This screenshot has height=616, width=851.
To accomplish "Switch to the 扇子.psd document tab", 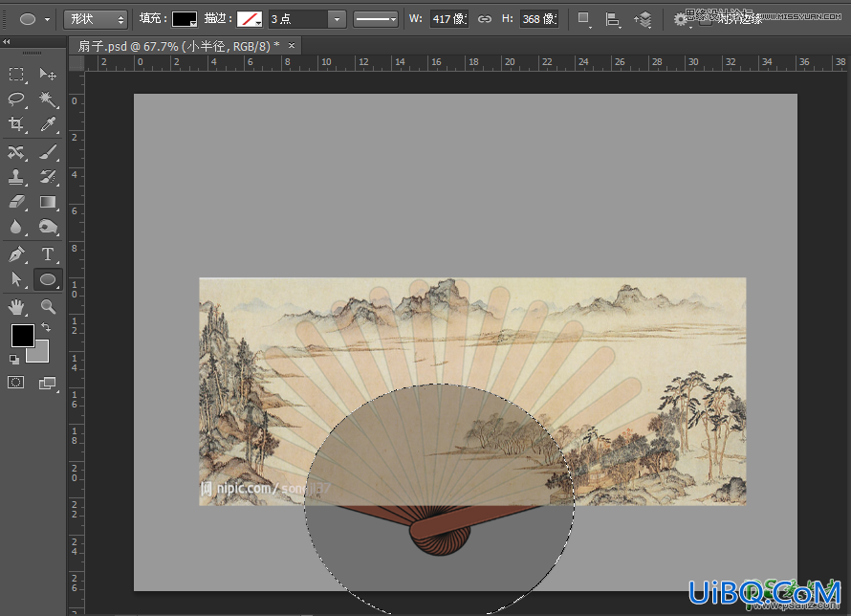I will coord(178,47).
